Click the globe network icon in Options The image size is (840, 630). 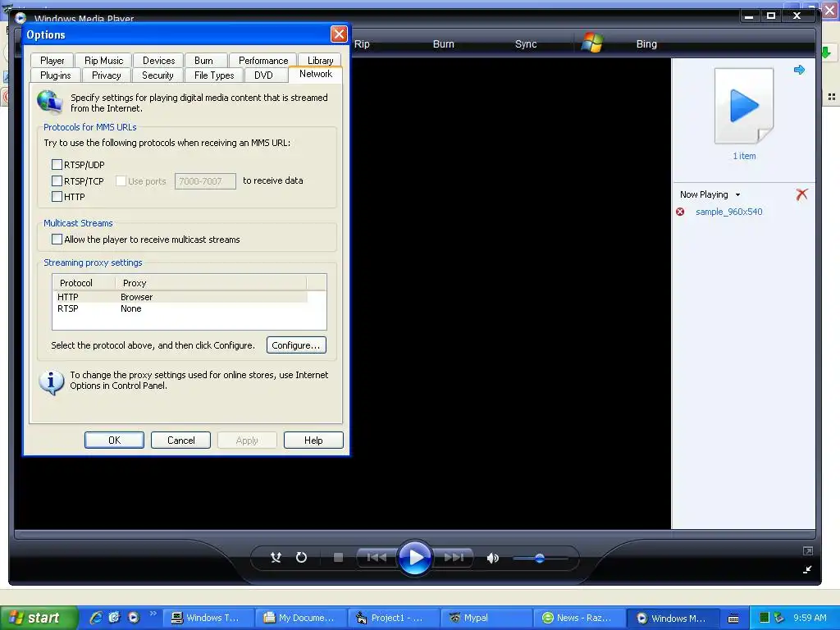tap(50, 102)
